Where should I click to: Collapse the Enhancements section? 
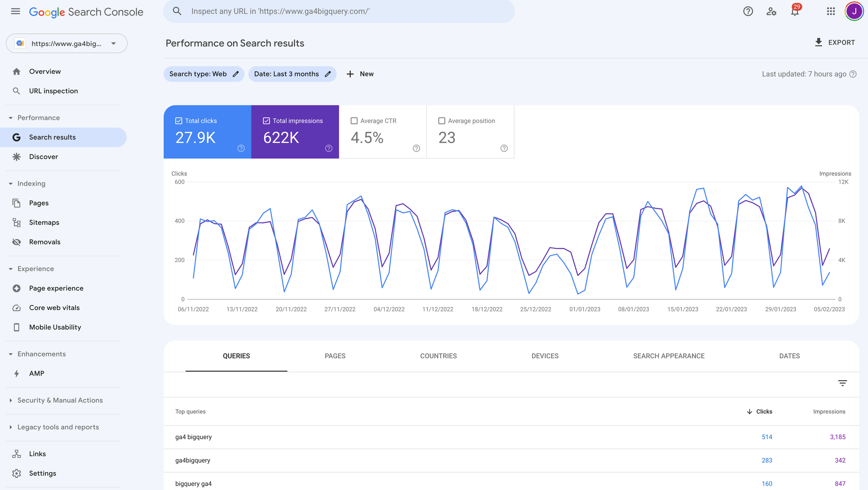coord(11,354)
